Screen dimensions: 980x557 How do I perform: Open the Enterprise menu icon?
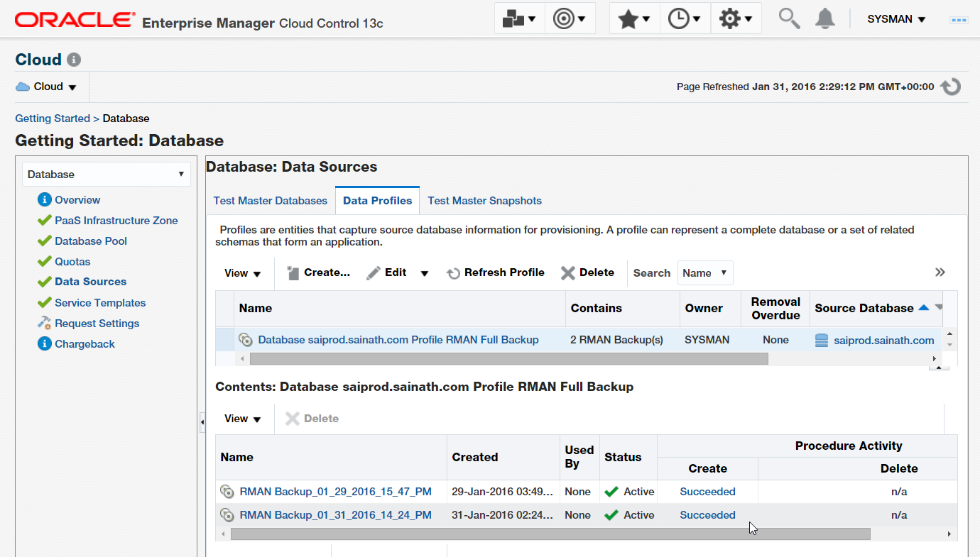(x=519, y=19)
